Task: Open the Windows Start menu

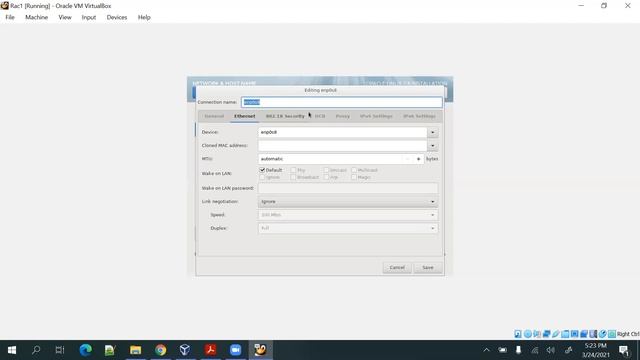Action: (x=12, y=350)
